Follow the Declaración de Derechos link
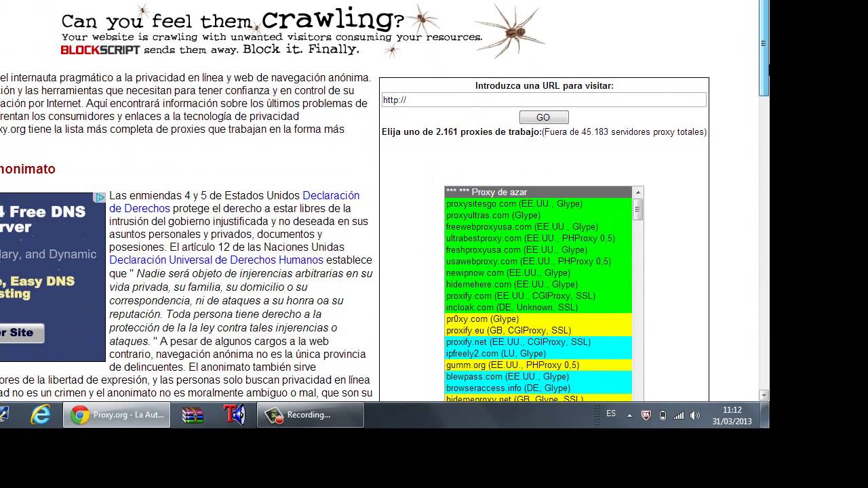Screen dimensions: 868x488 coord(235,202)
